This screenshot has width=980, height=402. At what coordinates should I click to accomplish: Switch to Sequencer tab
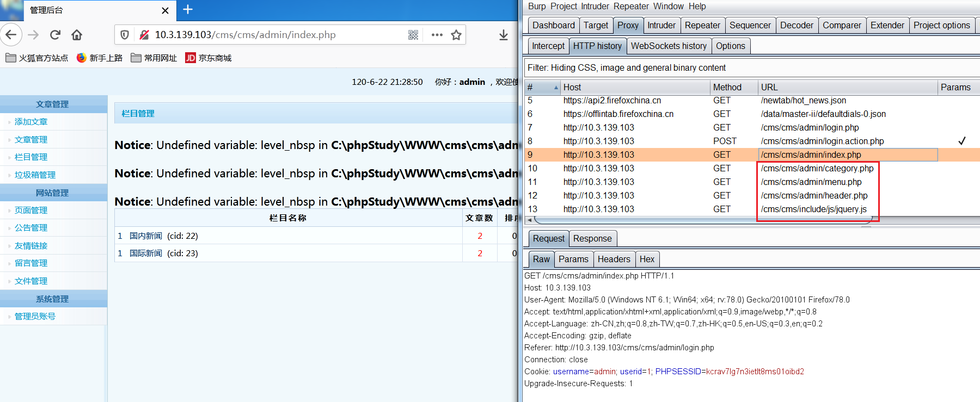(x=750, y=26)
